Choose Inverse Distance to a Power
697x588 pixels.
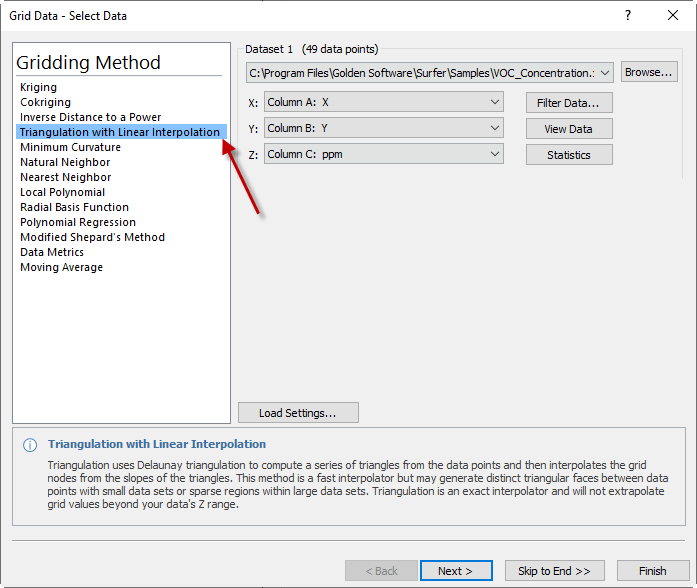pos(90,117)
